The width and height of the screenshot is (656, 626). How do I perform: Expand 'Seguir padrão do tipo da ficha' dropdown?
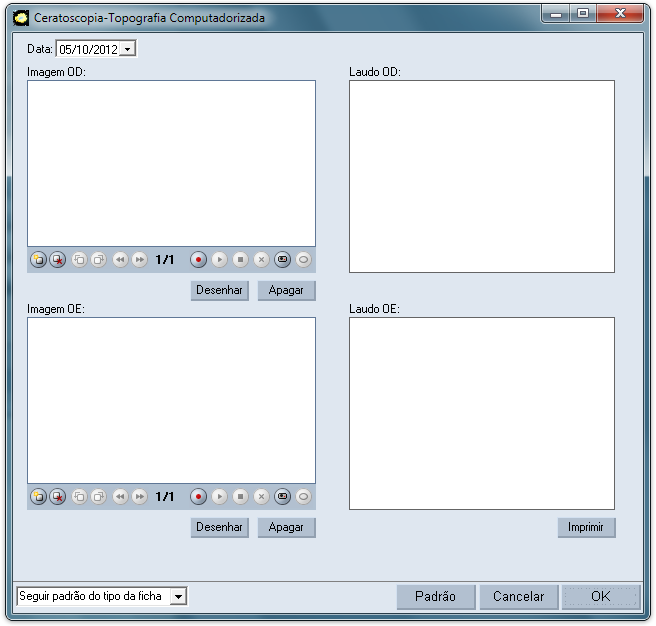tap(179, 596)
